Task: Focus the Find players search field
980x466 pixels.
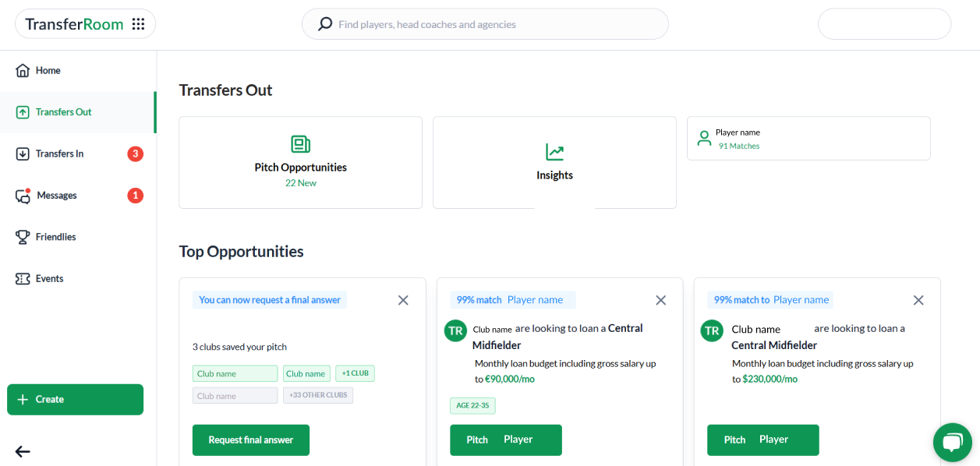Action: pyautogui.click(x=499, y=24)
